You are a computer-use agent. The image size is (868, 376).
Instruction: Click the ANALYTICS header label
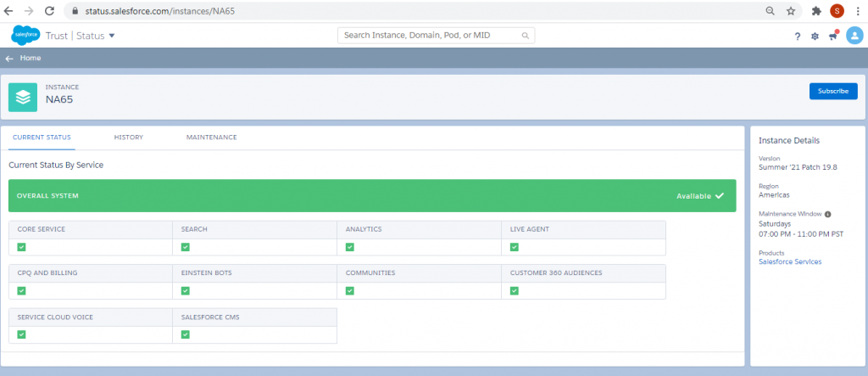364,229
